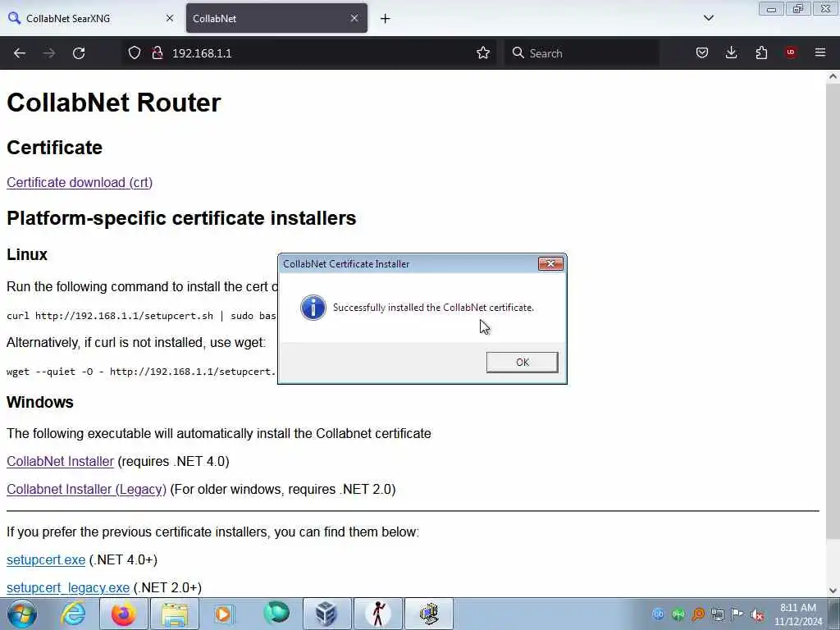Screen dimensions: 840x630
Task: Click the insecure connection padlock icon
Action: tap(157, 53)
